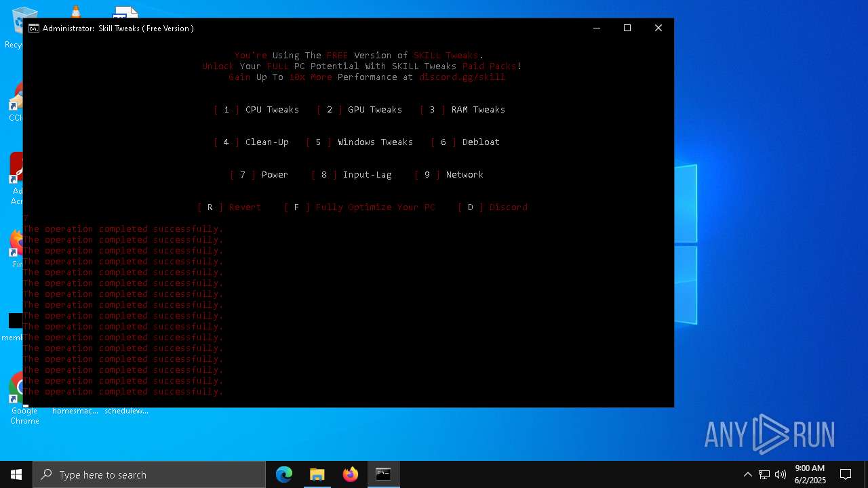Click the GPU Tweaks option text

point(375,110)
